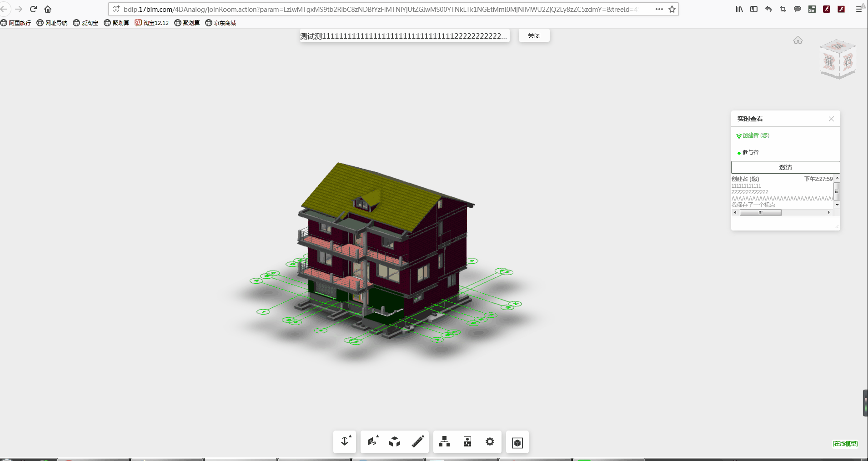Click the Selenium IDE extension icon

(x=812, y=9)
